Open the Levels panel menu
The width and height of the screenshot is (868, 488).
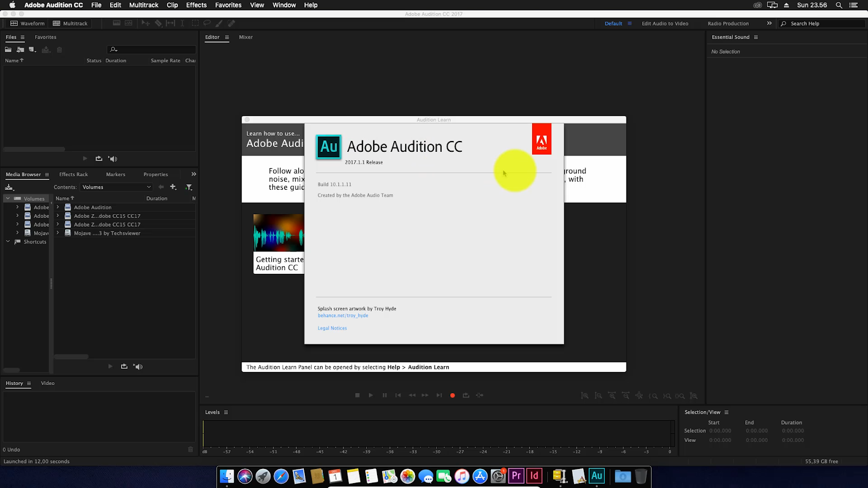pos(226,413)
